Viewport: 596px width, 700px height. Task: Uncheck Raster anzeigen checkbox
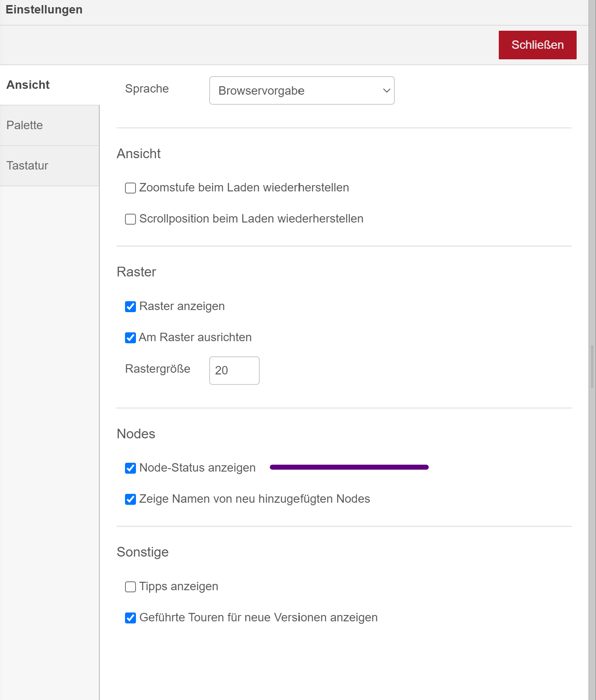click(130, 307)
